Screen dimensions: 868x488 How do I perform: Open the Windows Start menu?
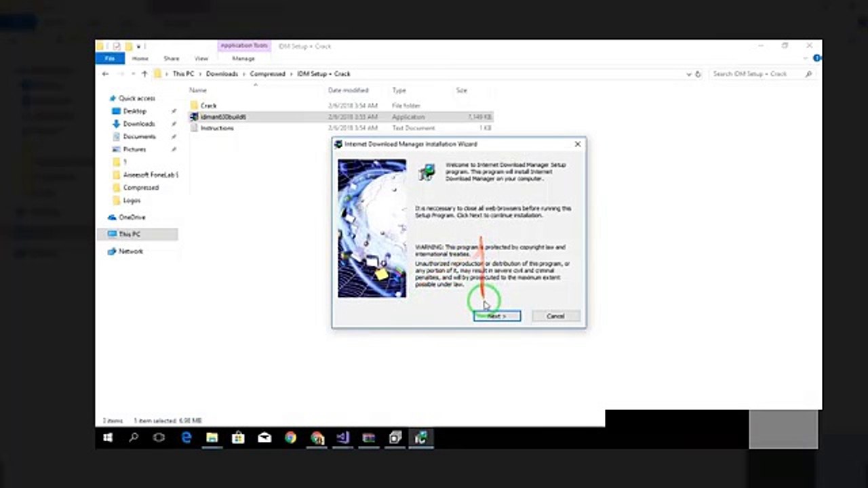click(108, 438)
